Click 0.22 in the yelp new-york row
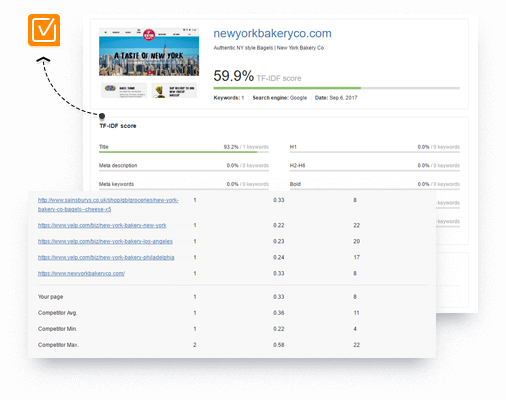 pyautogui.click(x=279, y=225)
